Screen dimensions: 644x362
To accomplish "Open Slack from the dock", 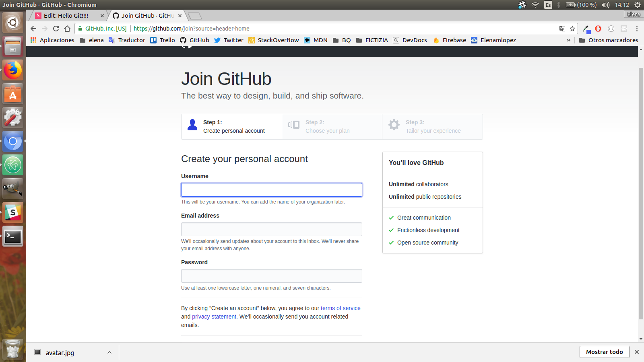I will point(13,212).
